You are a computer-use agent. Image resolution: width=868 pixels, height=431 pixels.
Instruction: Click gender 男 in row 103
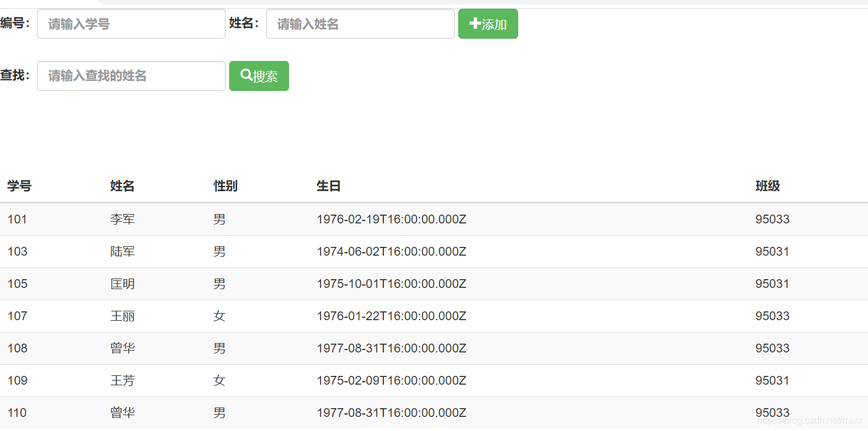click(219, 252)
